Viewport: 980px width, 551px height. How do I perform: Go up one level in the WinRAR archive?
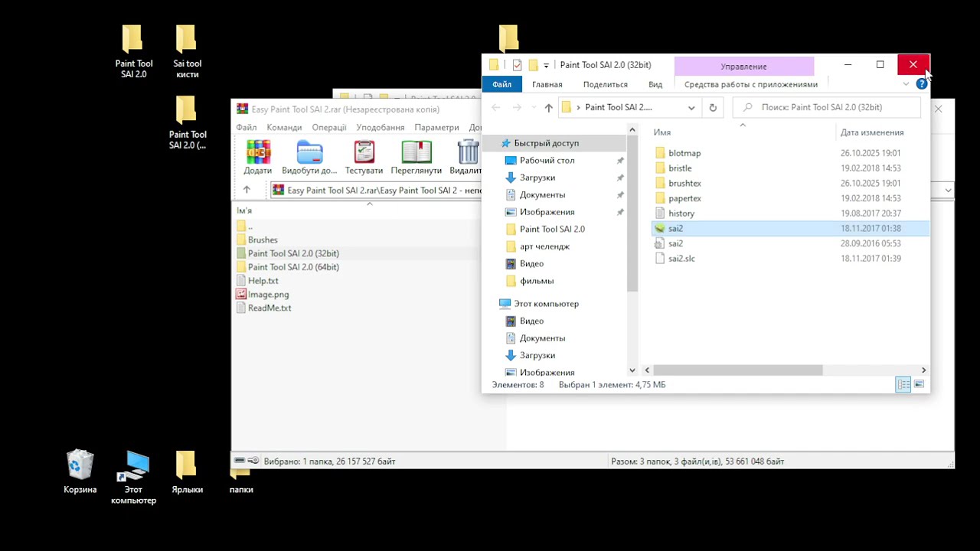(247, 190)
